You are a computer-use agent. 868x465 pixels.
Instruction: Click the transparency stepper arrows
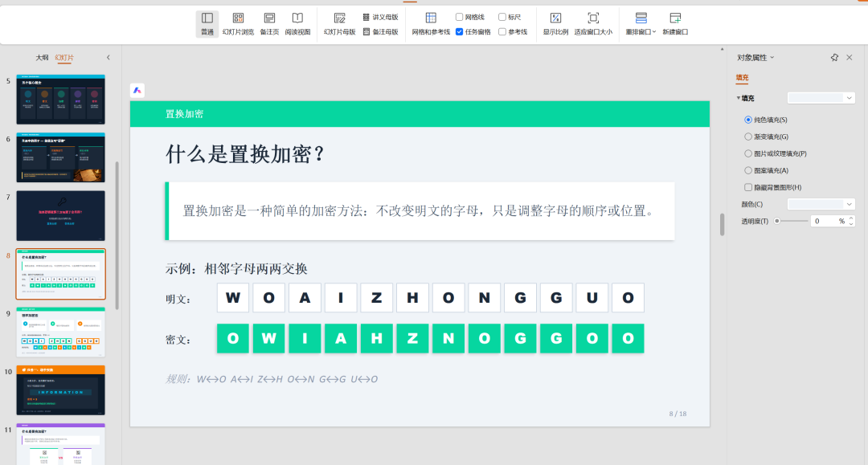pyautogui.click(x=851, y=221)
